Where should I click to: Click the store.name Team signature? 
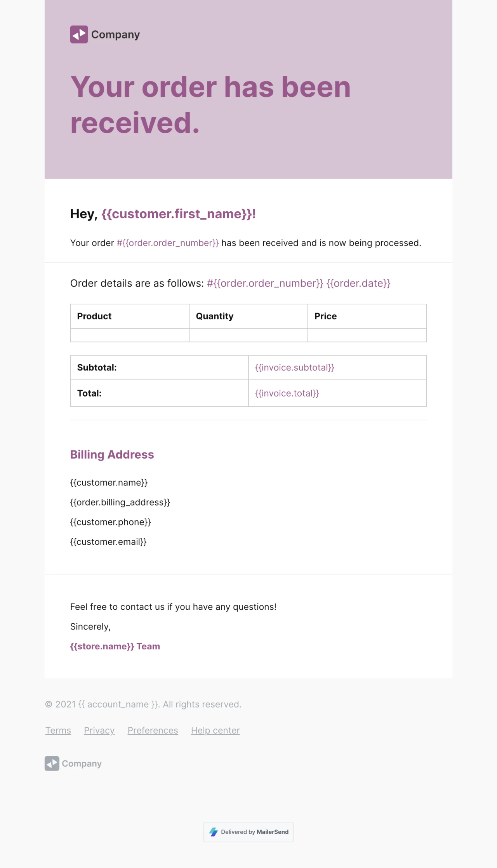[x=115, y=646]
